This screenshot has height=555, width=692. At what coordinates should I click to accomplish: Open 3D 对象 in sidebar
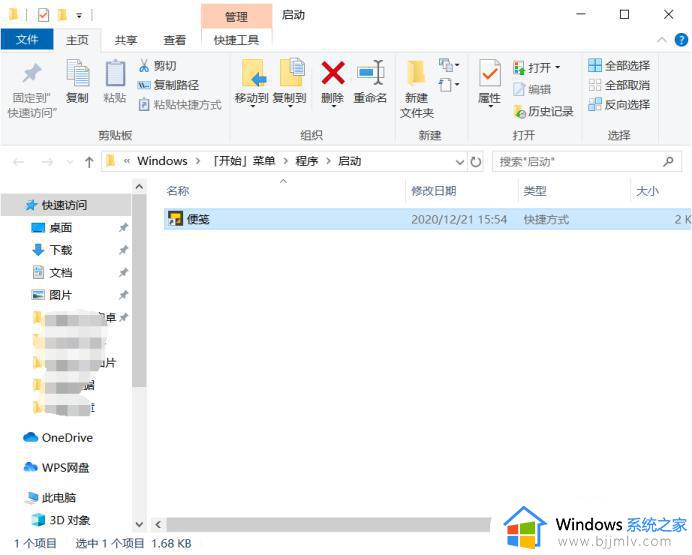(x=61, y=520)
